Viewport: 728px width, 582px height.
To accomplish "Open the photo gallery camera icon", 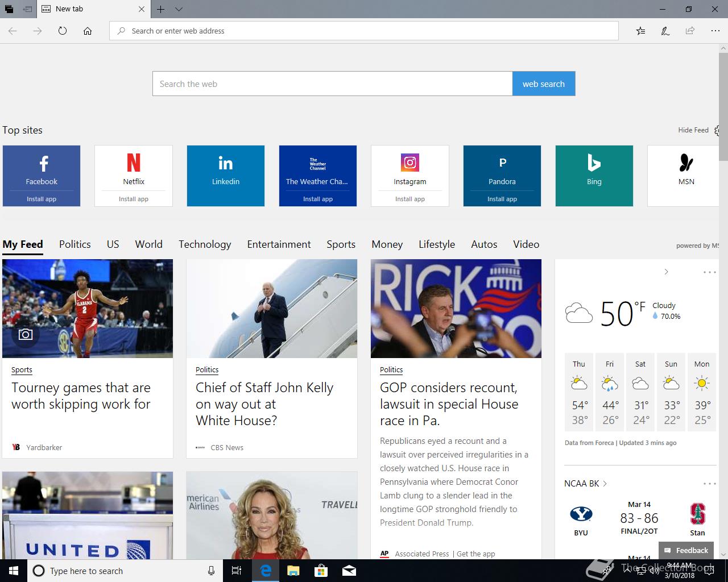I will (x=26, y=334).
